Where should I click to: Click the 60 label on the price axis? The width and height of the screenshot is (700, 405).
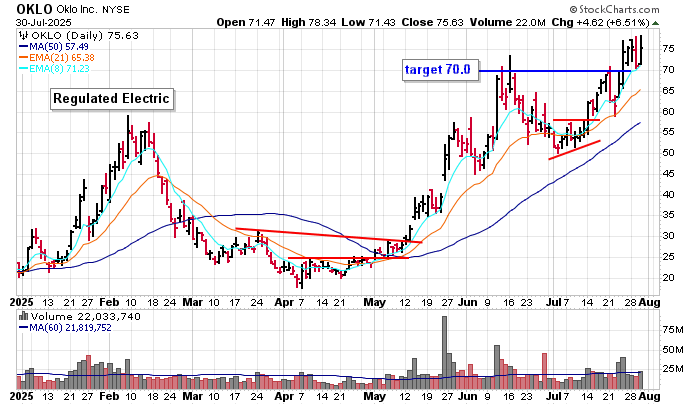click(668, 112)
